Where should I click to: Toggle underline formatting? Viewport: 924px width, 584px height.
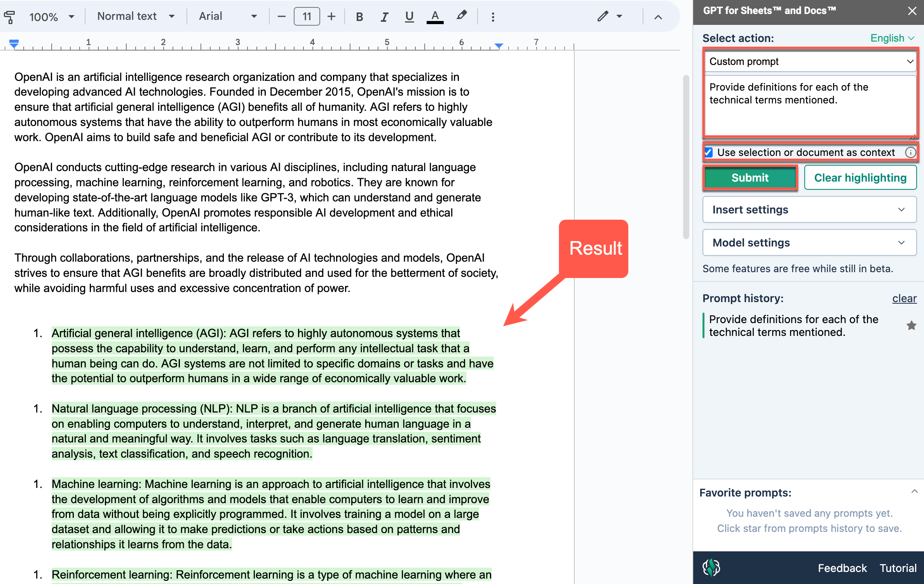pos(409,17)
